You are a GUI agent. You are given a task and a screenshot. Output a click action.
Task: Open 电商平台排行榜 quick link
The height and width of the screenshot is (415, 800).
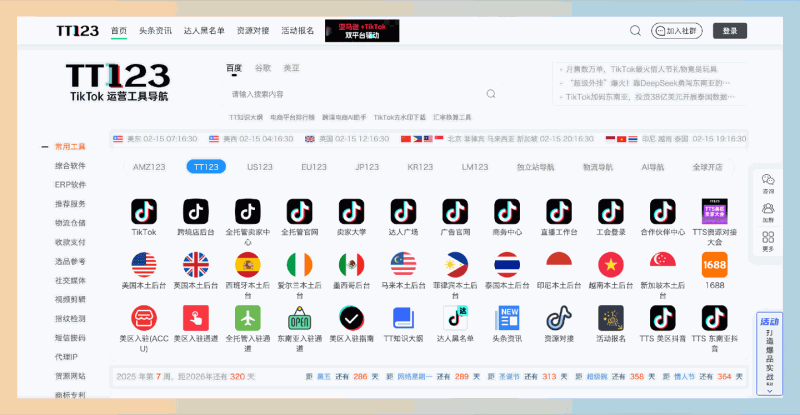point(292,117)
